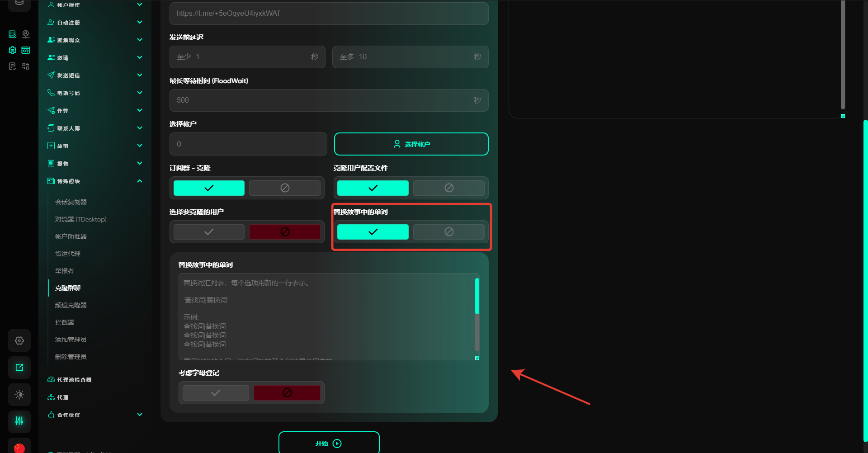Click the equalizer sliders icon button

click(19, 421)
